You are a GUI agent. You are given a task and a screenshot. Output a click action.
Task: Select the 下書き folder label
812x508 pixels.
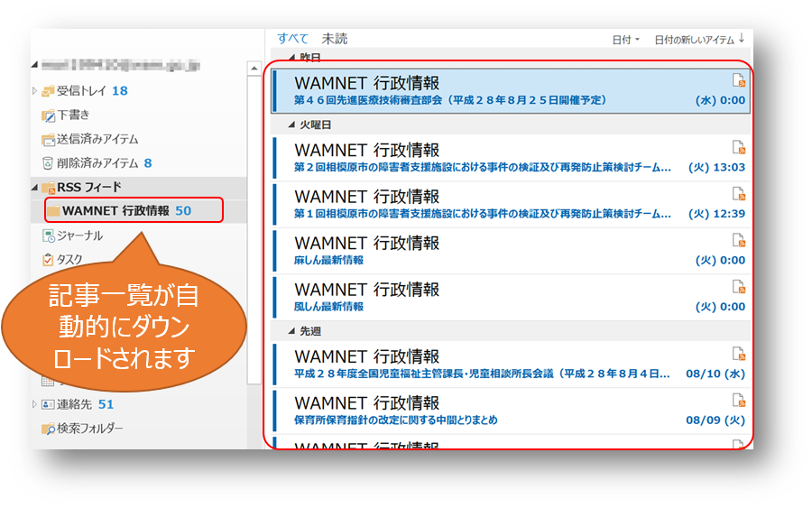[73, 115]
